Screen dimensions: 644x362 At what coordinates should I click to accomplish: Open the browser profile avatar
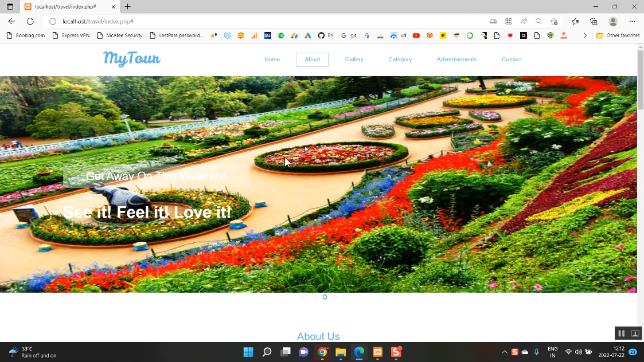tap(613, 21)
